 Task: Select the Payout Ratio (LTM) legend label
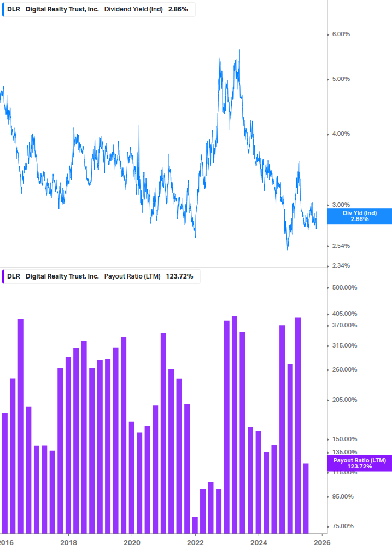click(132, 276)
